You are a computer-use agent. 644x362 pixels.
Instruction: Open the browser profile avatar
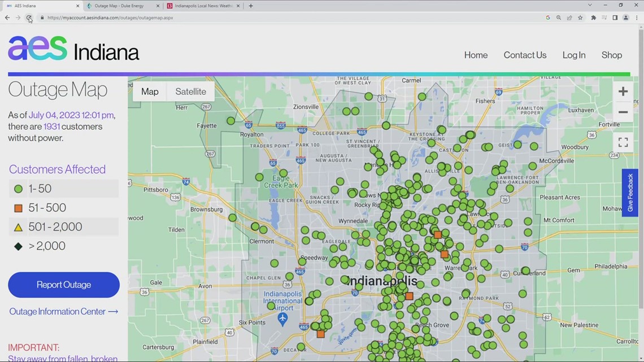tap(626, 18)
